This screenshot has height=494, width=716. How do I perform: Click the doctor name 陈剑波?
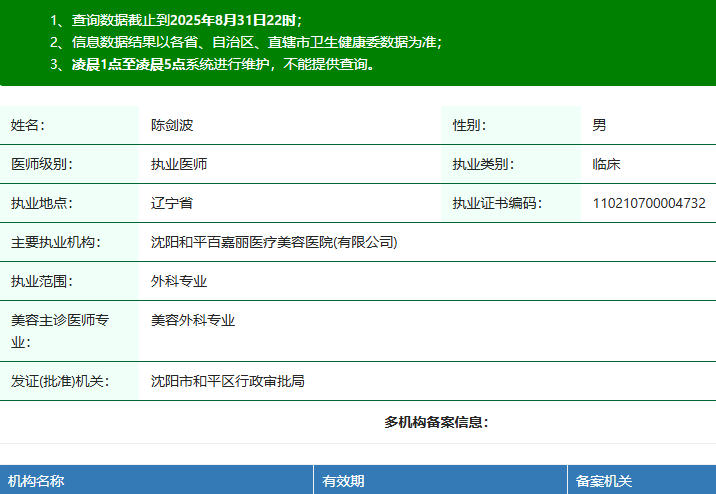click(172, 125)
